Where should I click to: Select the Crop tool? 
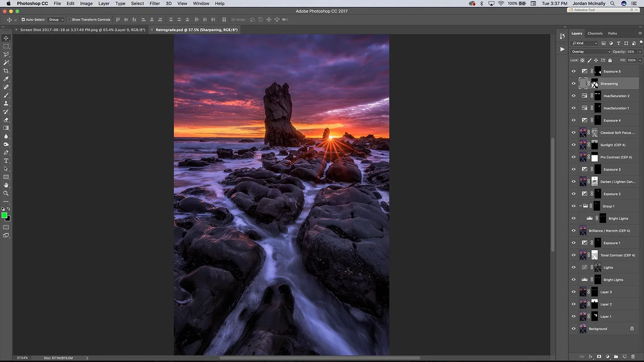coord(6,71)
